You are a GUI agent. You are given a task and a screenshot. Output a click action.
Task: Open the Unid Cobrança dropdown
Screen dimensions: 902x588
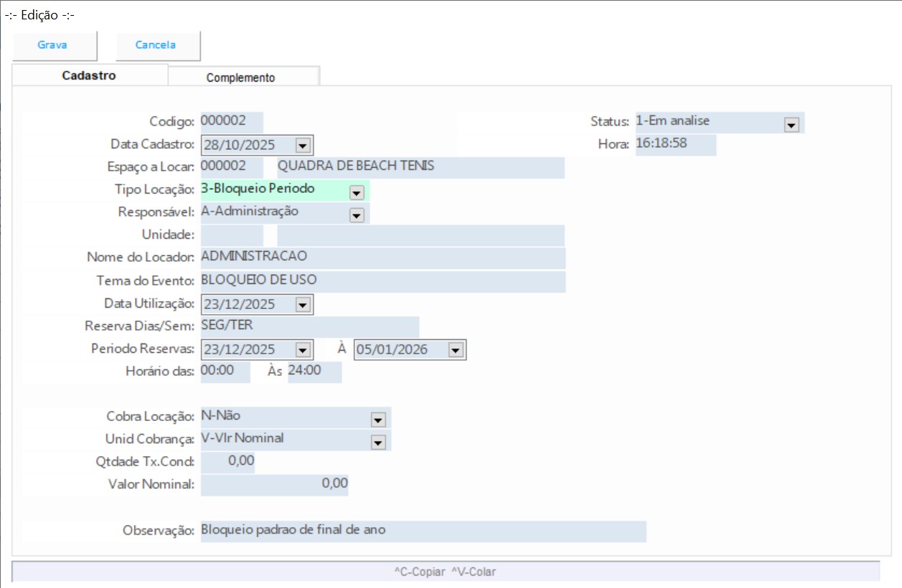(x=378, y=442)
